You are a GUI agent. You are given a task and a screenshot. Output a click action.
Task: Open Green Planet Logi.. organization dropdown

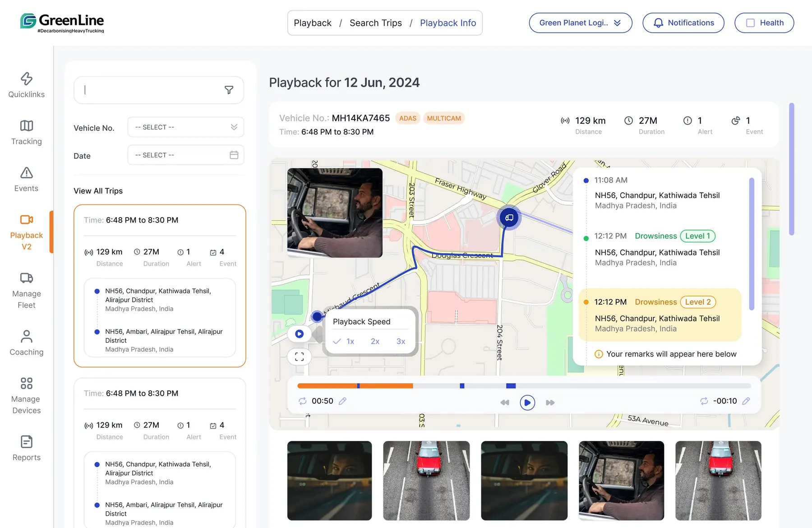tap(580, 23)
